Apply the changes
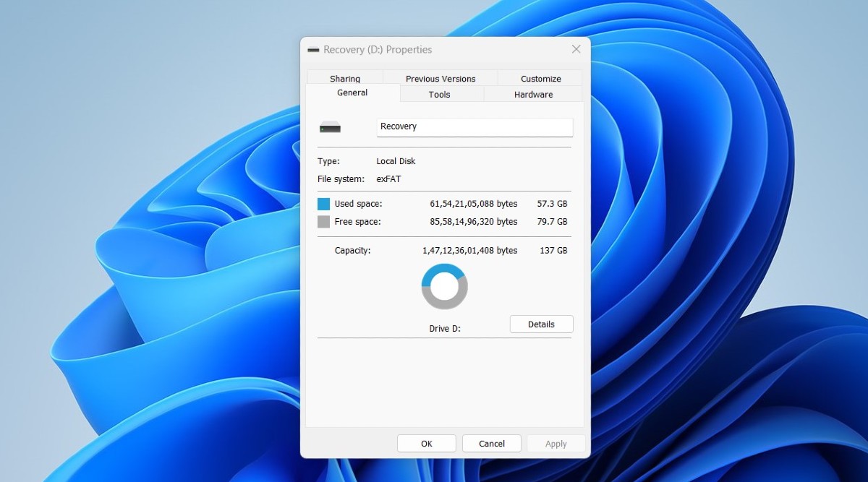 tap(556, 443)
